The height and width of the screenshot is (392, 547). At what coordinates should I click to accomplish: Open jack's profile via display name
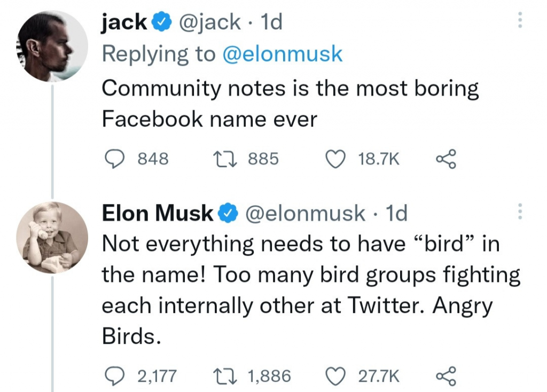(124, 22)
